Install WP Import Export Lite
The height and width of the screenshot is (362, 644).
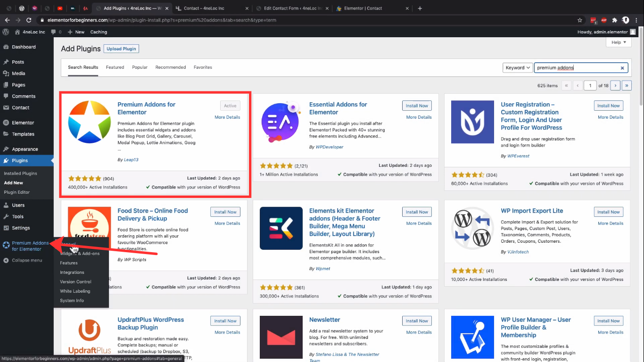click(x=609, y=212)
